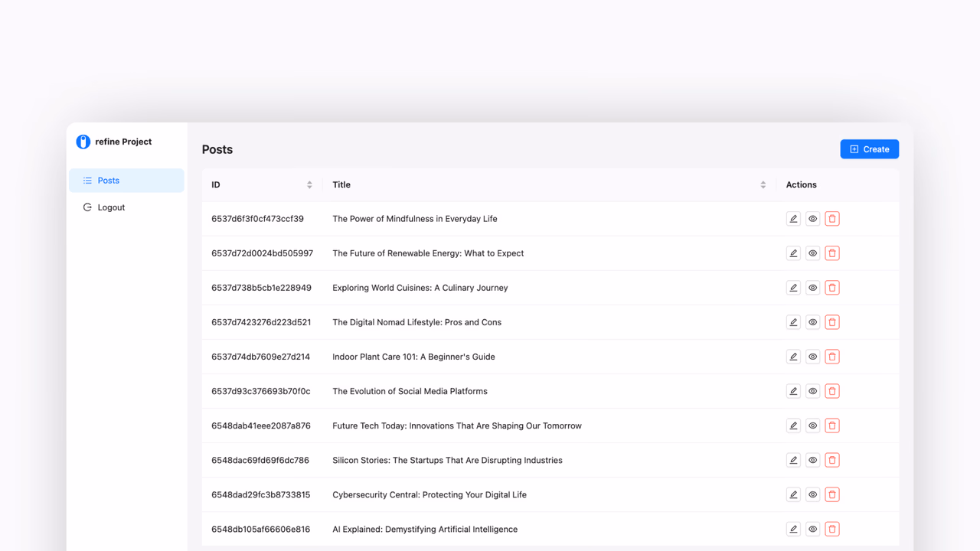Sort table by Title column arrows
Viewport: 980px width, 551px height.
pos(763,184)
